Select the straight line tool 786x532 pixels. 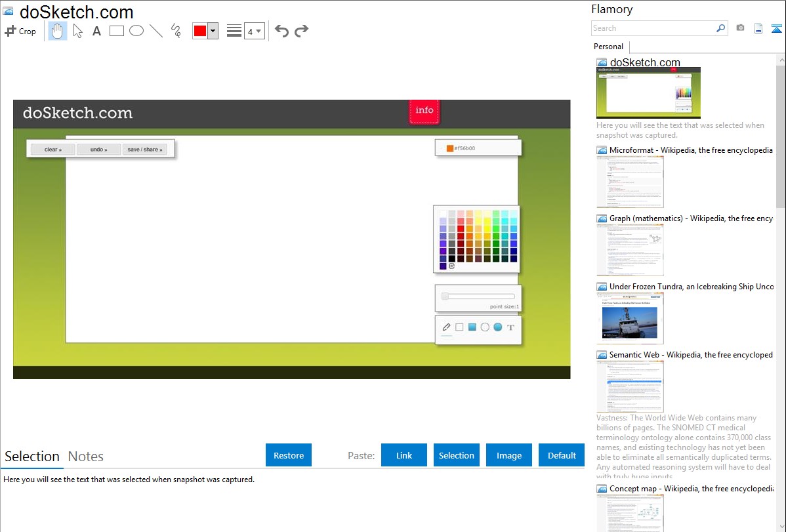[156, 31]
